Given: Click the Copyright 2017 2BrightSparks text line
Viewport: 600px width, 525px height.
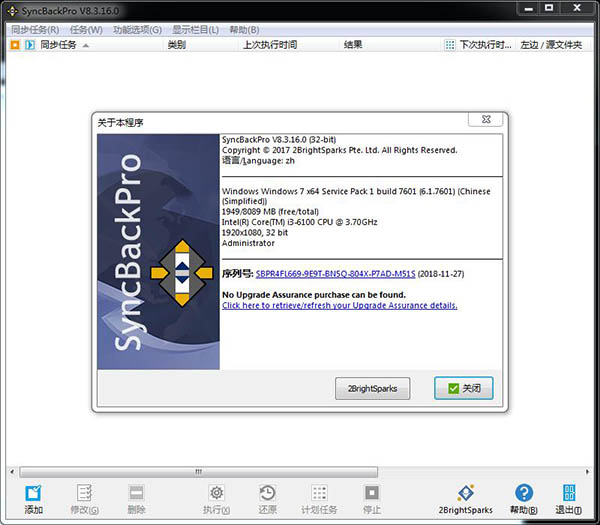Looking at the screenshot, I should (339, 150).
